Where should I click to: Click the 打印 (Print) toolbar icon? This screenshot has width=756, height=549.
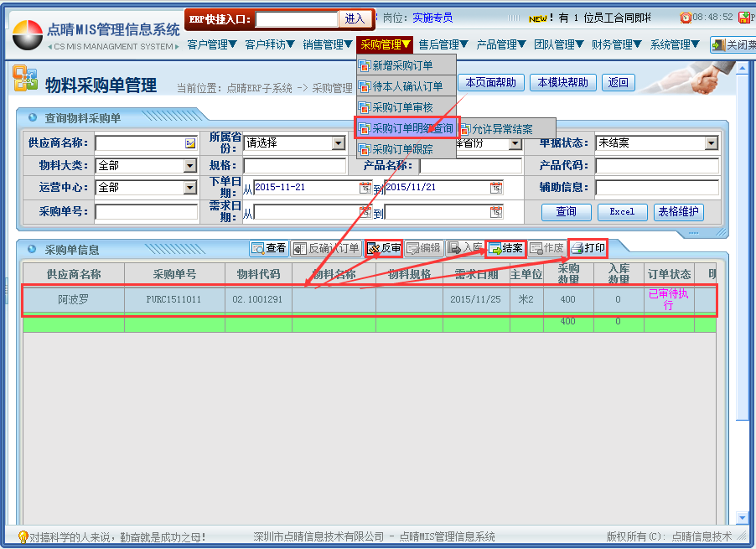(588, 248)
